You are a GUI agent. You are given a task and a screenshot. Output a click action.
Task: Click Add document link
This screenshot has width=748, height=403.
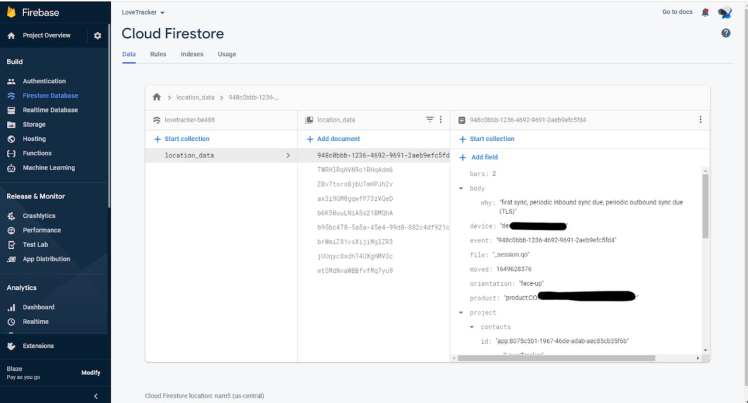tap(333, 139)
